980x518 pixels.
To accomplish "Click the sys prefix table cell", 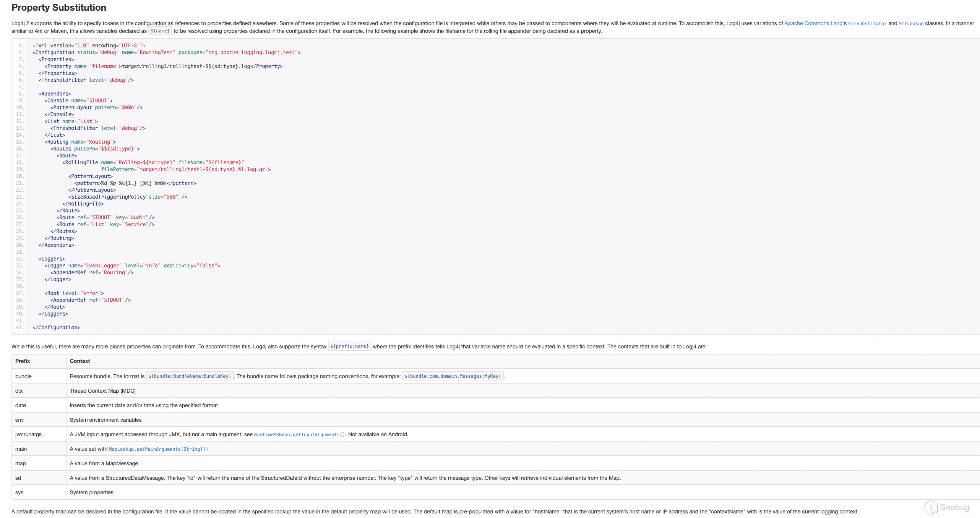I will [19, 492].
